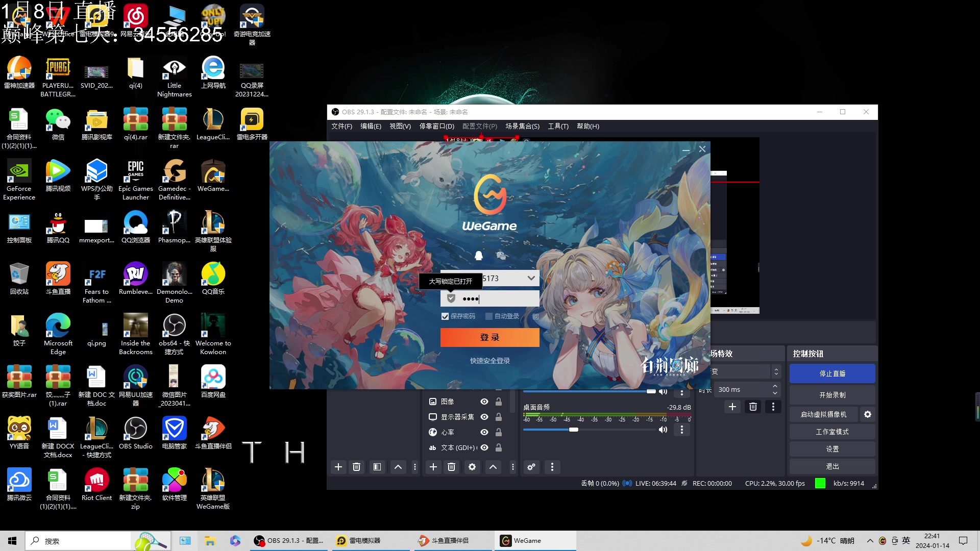The image size is (980, 551).
Task: Open the 编辑(E) menu in OBS
Action: coord(371,126)
